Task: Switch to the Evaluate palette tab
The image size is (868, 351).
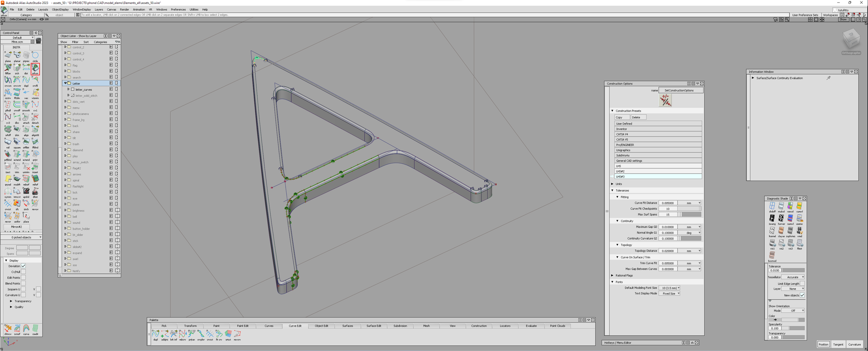Action: coord(531,326)
